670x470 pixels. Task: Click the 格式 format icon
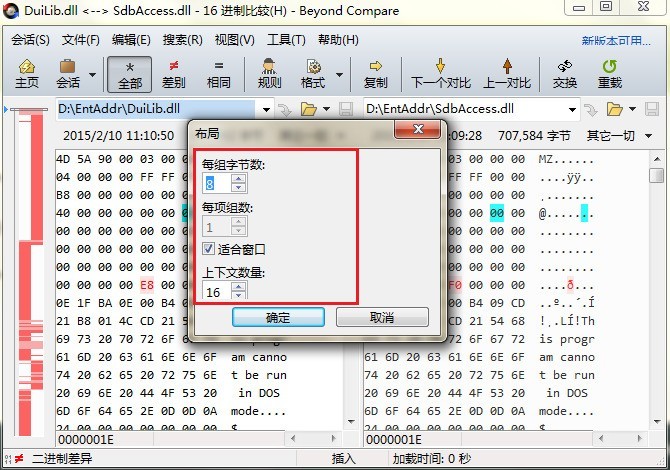pos(313,74)
